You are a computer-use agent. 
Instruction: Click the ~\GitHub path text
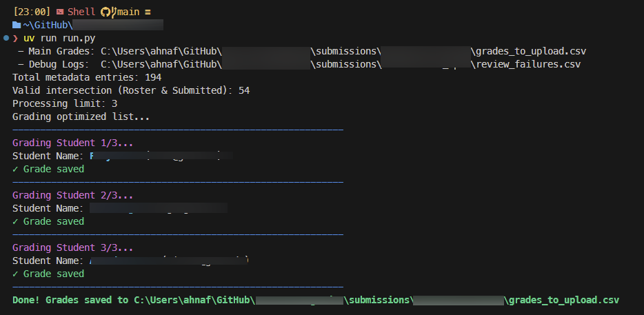tap(48, 25)
